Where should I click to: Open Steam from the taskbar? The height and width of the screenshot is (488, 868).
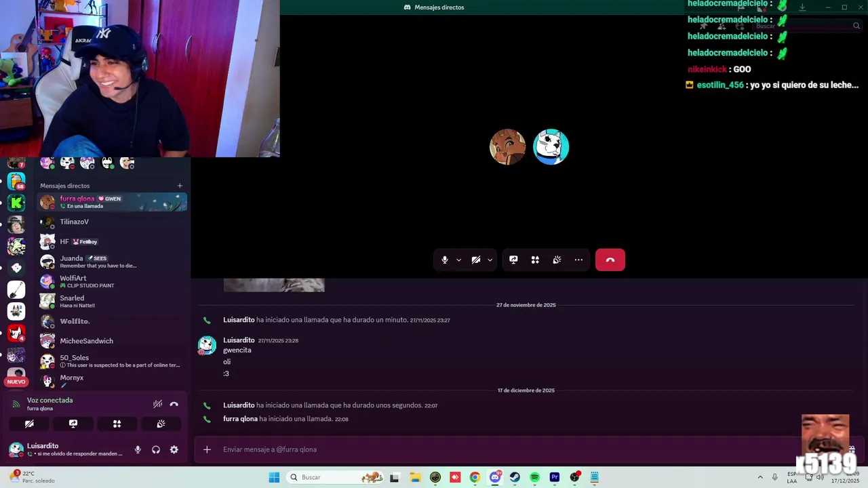click(515, 477)
